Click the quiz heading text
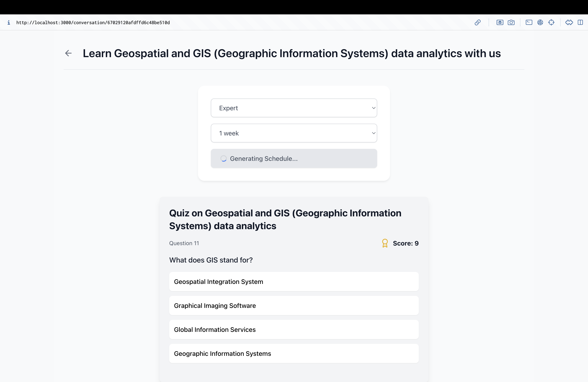Screen dimensions: 588x382 pos(285,219)
